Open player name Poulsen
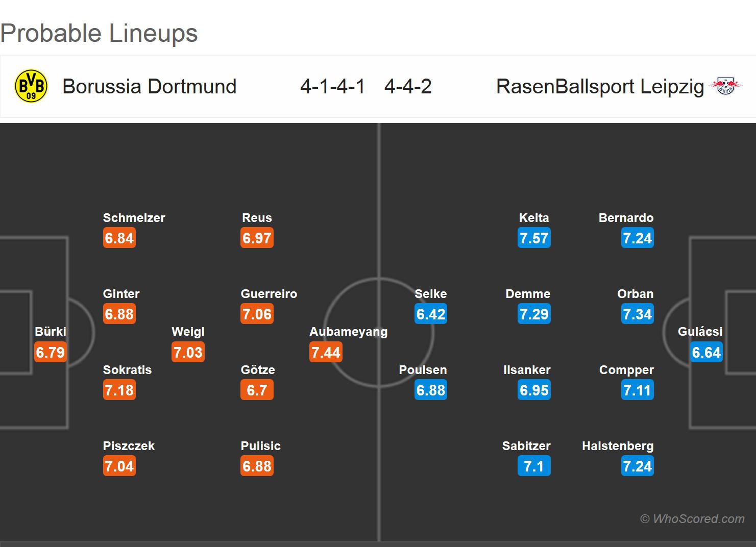756x547 pixels. pos(423,370)
